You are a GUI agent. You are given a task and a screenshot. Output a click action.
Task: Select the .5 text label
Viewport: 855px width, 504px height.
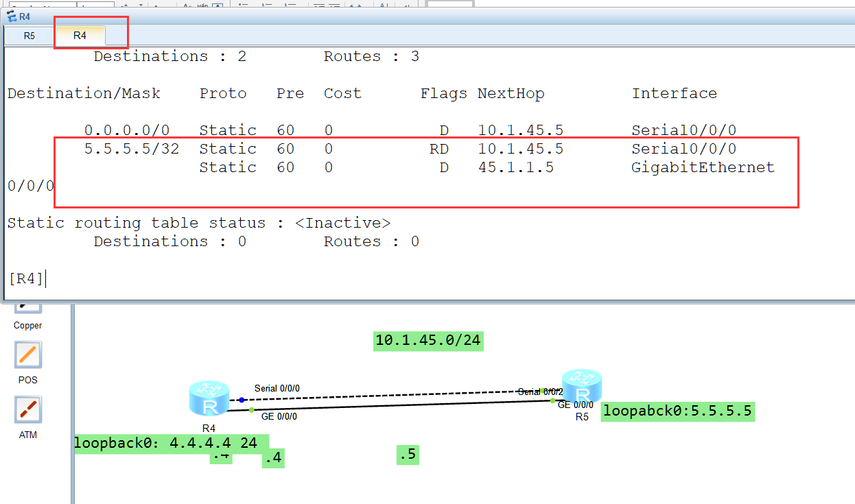[407, 455]
